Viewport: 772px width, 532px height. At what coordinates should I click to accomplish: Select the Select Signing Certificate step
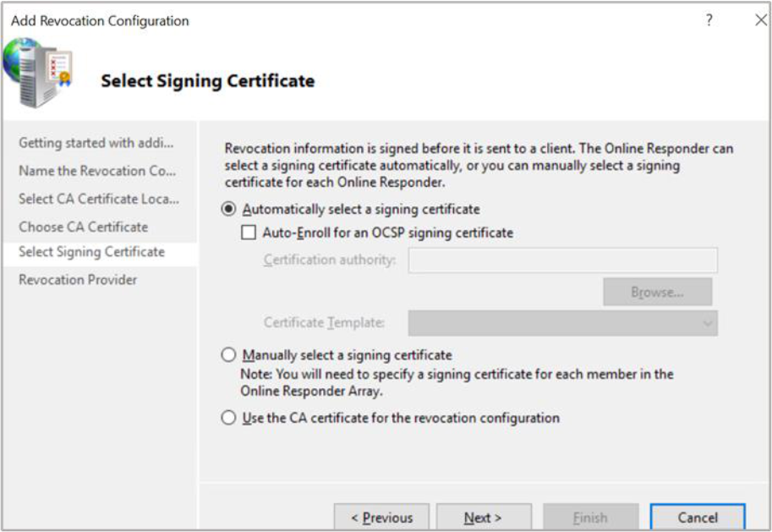pyautogui.click(x=91, y=252)
